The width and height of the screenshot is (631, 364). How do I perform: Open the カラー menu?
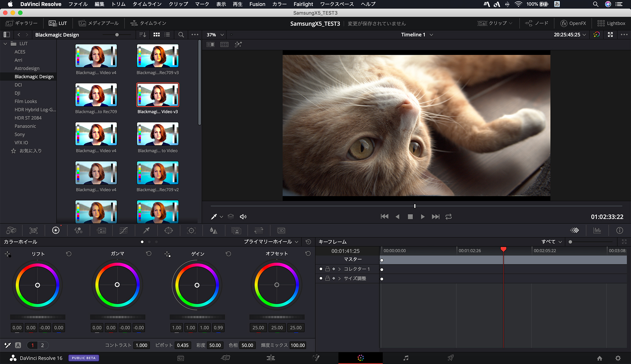(279, 4)
